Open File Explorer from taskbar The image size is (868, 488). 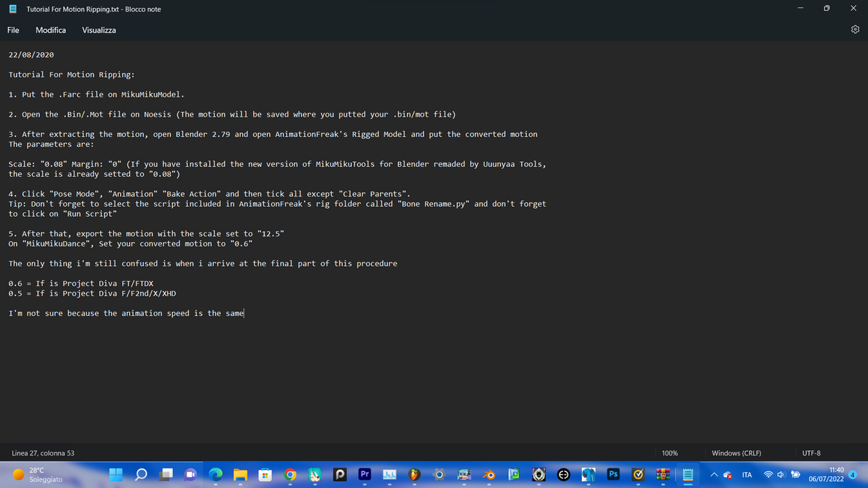coord(240,474)
